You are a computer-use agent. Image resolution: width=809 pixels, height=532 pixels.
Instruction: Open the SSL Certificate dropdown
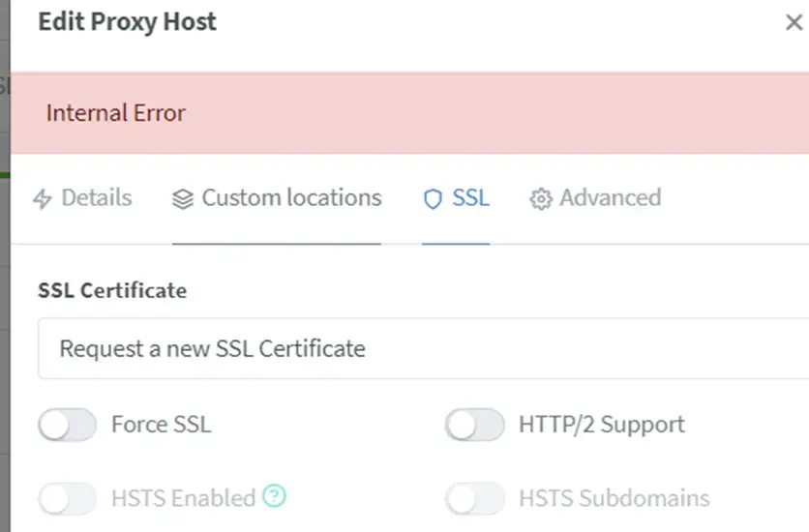[x=423, y=348]
